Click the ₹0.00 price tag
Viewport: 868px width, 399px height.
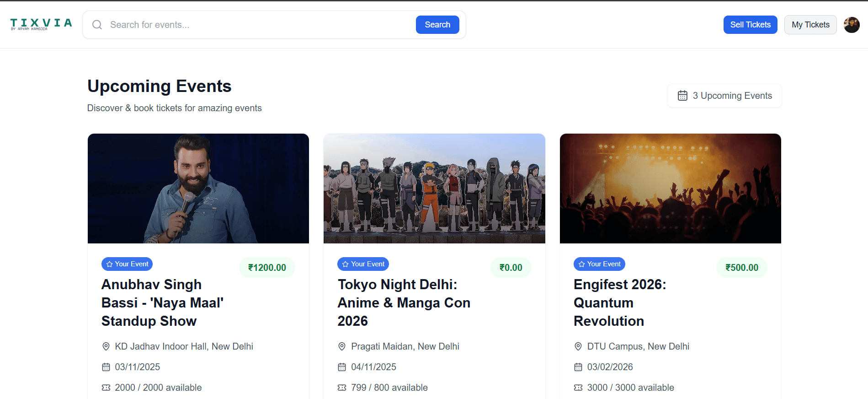[x=511, y=268]
